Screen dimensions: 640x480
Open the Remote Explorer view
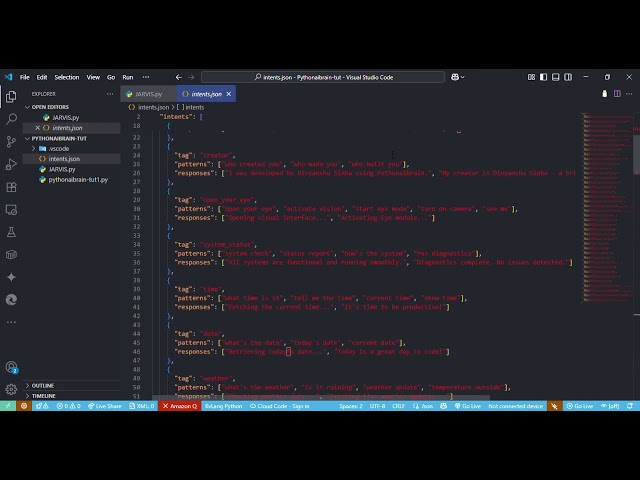[11, 210]
